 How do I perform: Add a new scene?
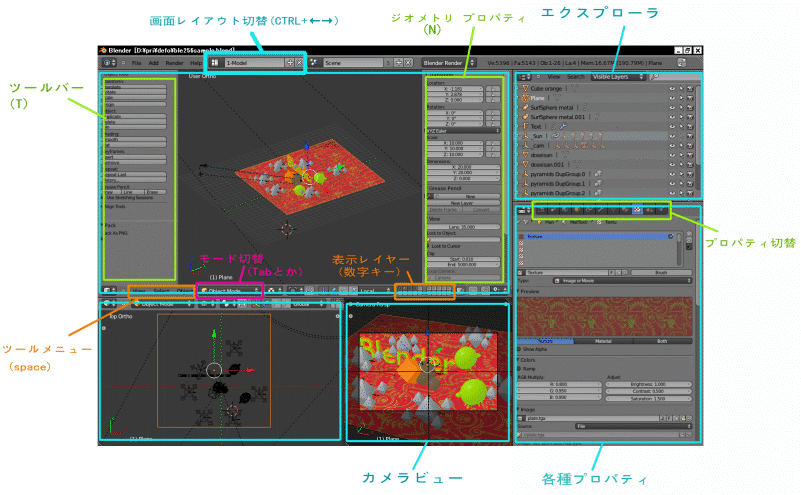point(399,62)
